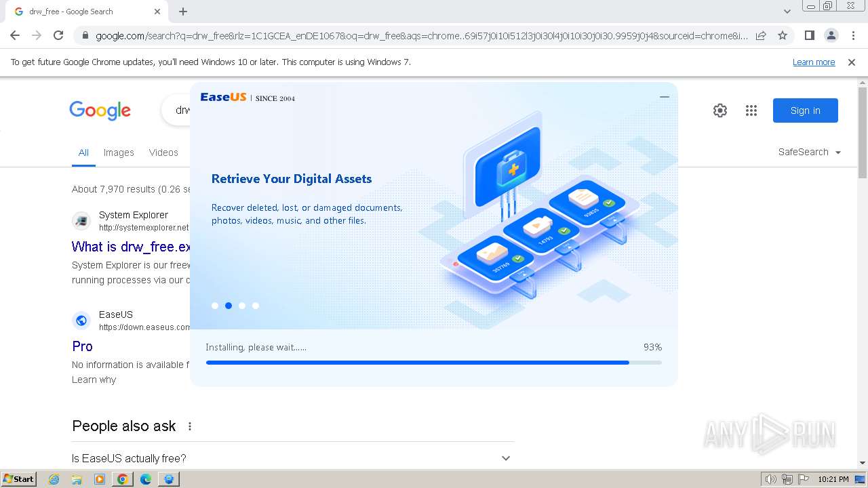The image size is (868, 488).
Task: Switch to the Images tab
Action: 119,152
